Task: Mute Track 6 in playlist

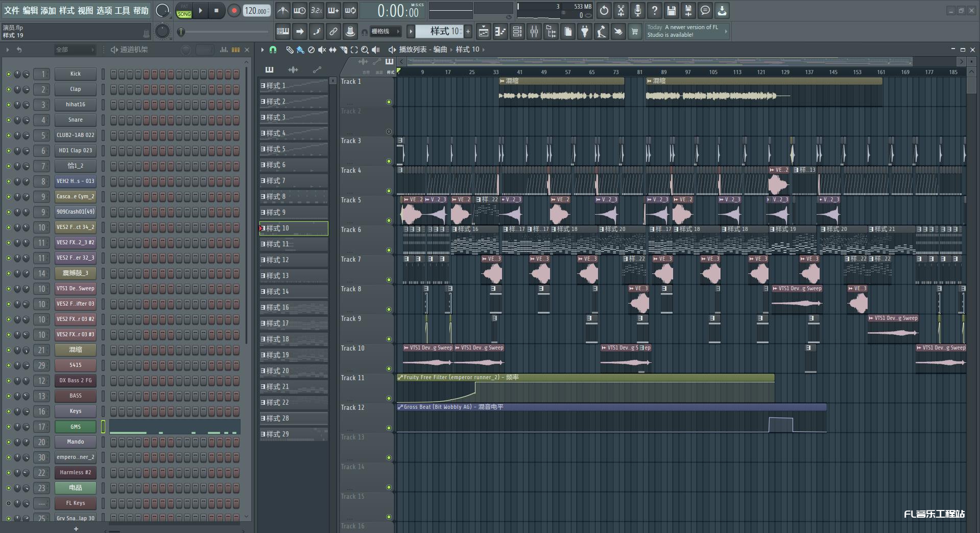Action: 389,250
